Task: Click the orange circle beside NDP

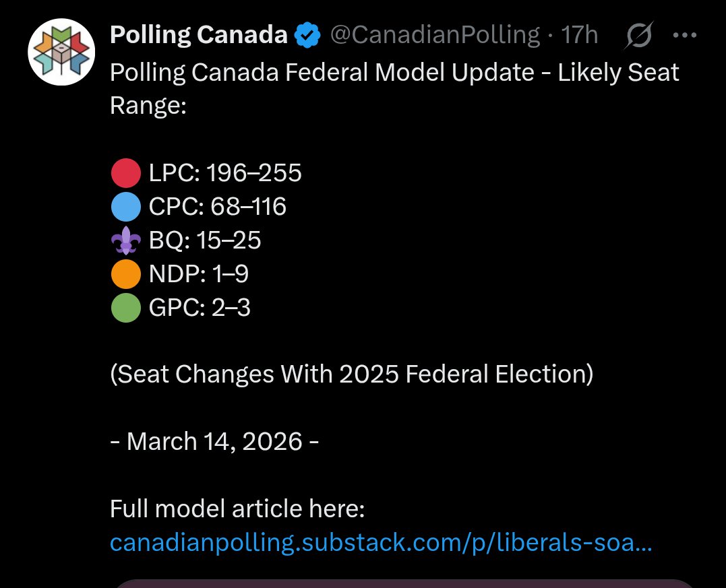Action: coord(126,274)
